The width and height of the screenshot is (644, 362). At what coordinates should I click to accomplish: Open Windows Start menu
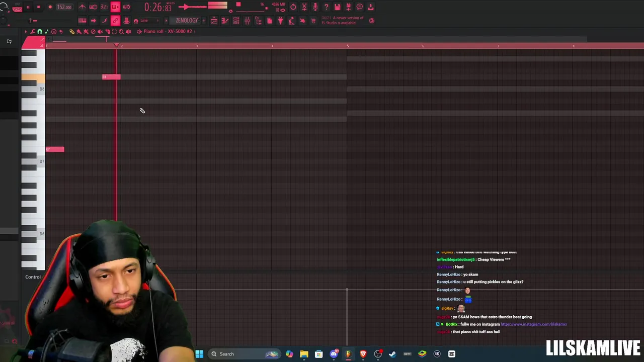pyautogui.click(x=199, y=354)
